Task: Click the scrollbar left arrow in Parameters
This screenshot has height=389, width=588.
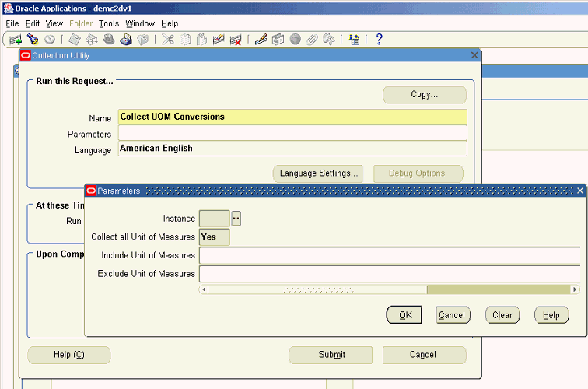Action: (204, 289)
